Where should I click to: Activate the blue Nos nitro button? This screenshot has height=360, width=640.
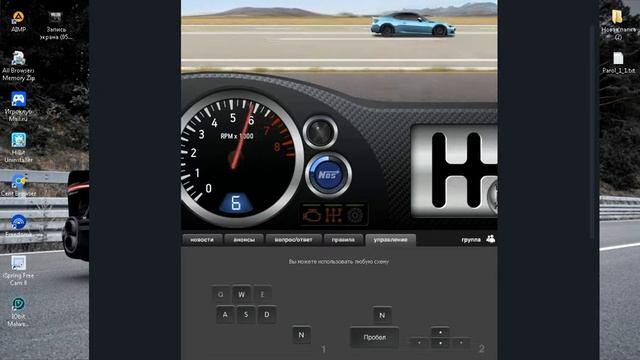pos(328,175)
